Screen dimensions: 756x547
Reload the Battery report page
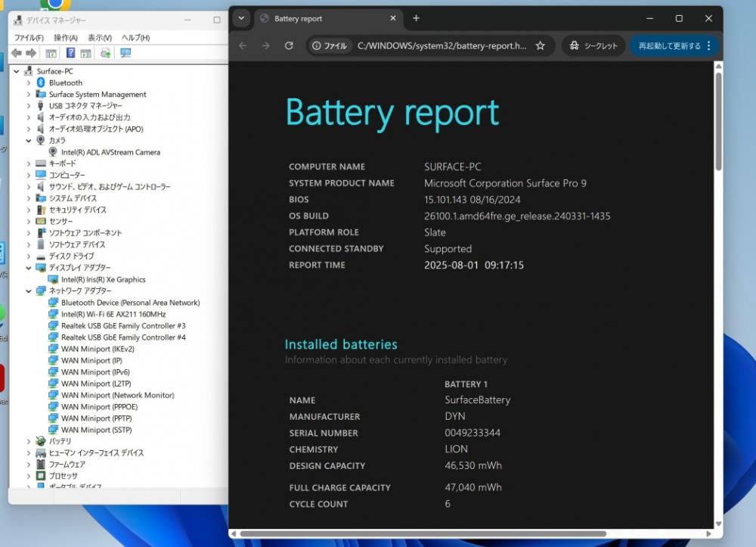(x=289, y=46)
